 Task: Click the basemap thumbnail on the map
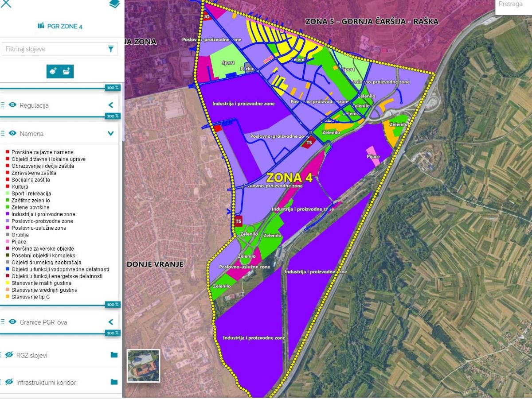pos(143,366)
